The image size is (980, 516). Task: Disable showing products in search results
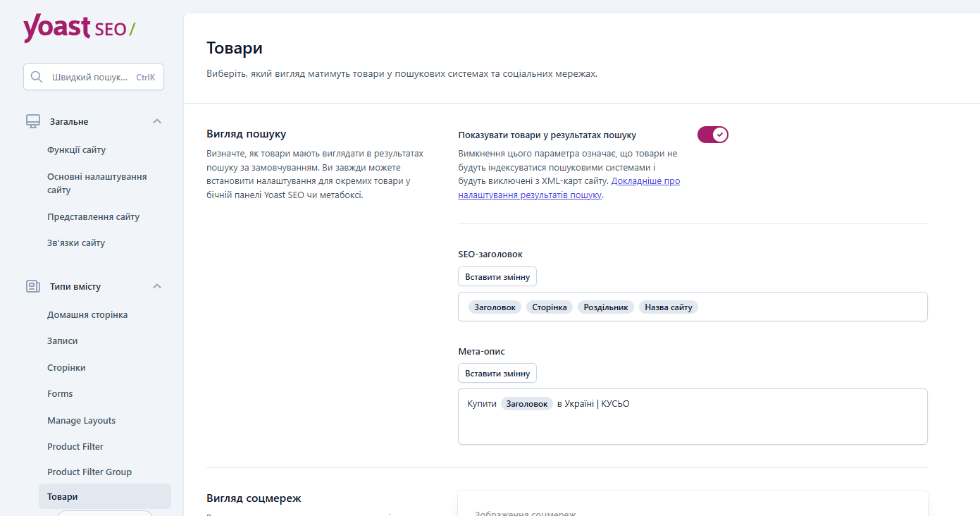(712, 135)
